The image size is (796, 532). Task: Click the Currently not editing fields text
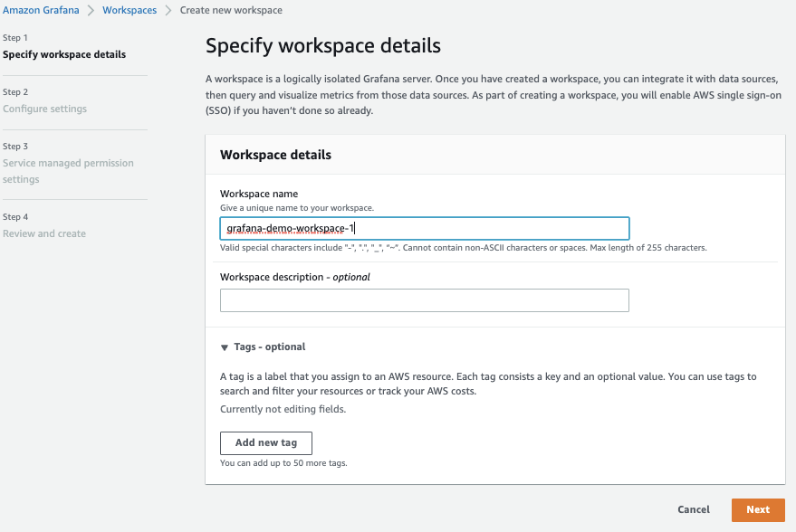point(283,409)
